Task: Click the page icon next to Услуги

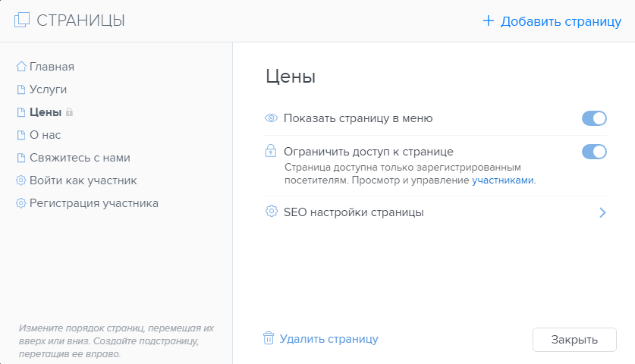Action: tap(21, 89)
